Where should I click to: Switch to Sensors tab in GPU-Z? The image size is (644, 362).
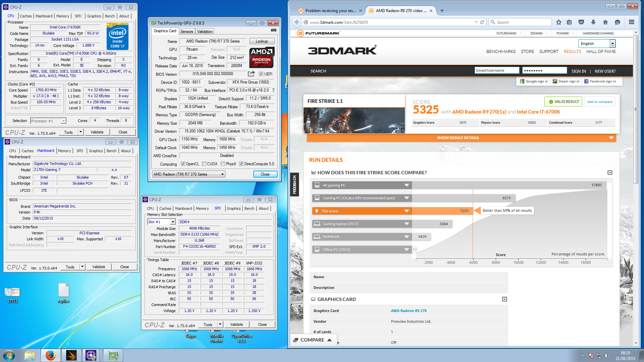[x=186, y=32]
